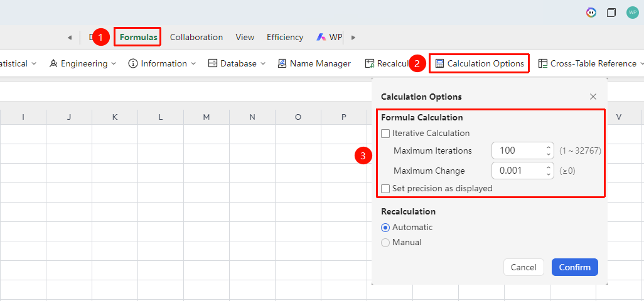Select column J header

(x=69, y=117)
